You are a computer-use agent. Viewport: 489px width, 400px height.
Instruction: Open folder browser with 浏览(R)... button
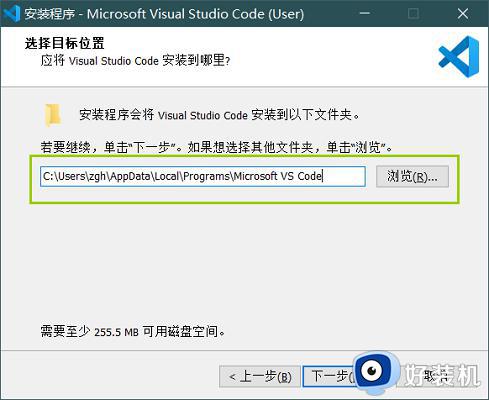(412, 176)
